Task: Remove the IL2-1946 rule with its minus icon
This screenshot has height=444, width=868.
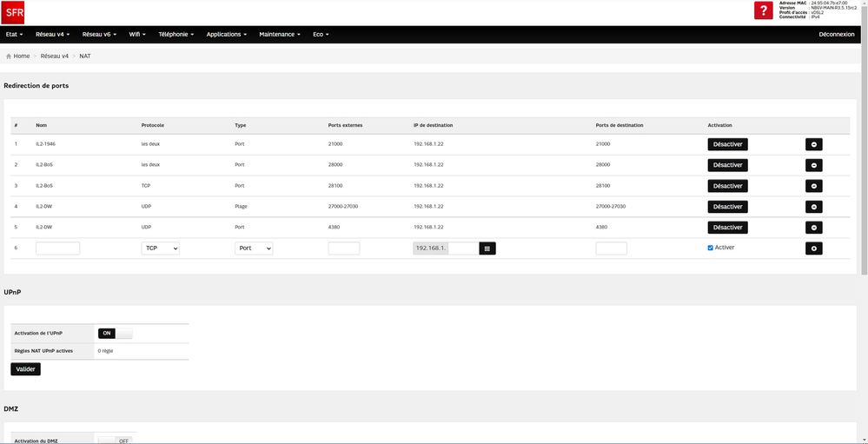Action: pyautogui.click(x=813, y=144)
